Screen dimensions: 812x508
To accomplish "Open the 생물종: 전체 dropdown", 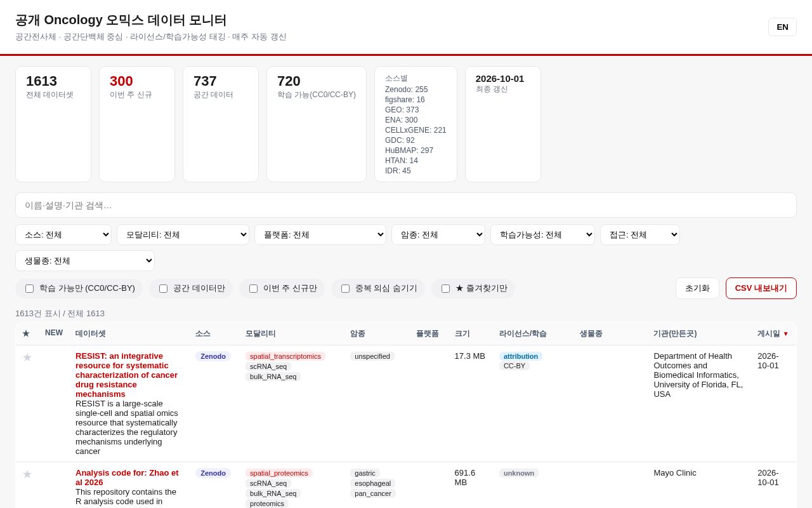I will 85,261.
